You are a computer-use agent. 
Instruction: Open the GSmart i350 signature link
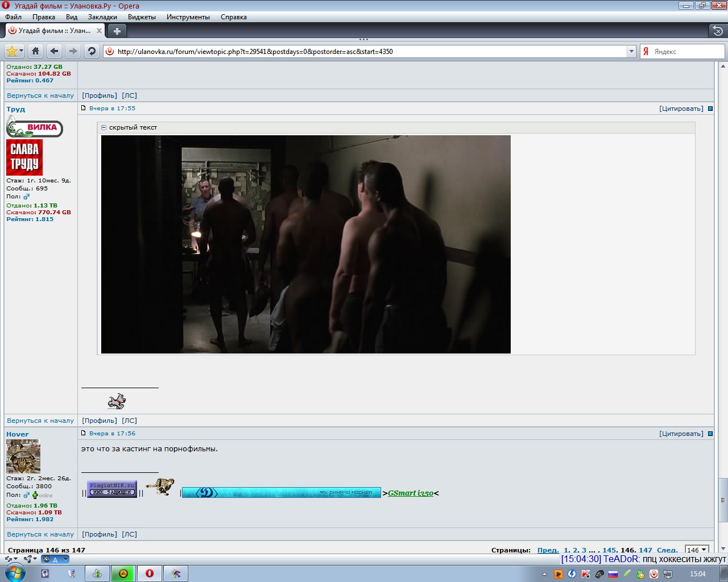click(411, 493)
